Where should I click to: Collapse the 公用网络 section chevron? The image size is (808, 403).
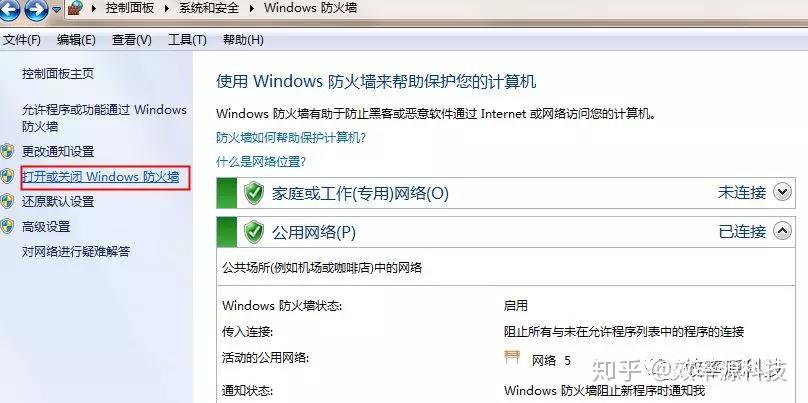[x=782, y=231]
